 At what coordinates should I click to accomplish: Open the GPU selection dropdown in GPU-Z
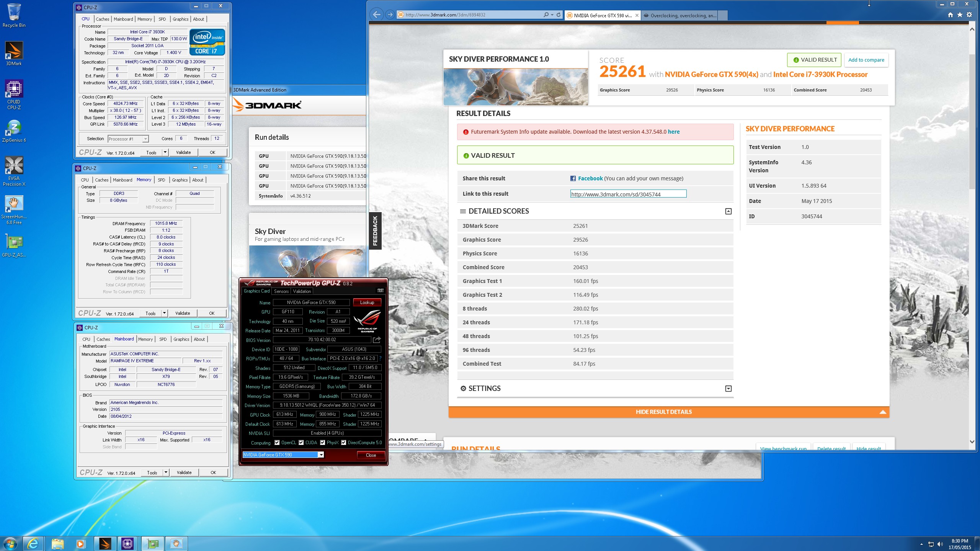pos(321,455)
